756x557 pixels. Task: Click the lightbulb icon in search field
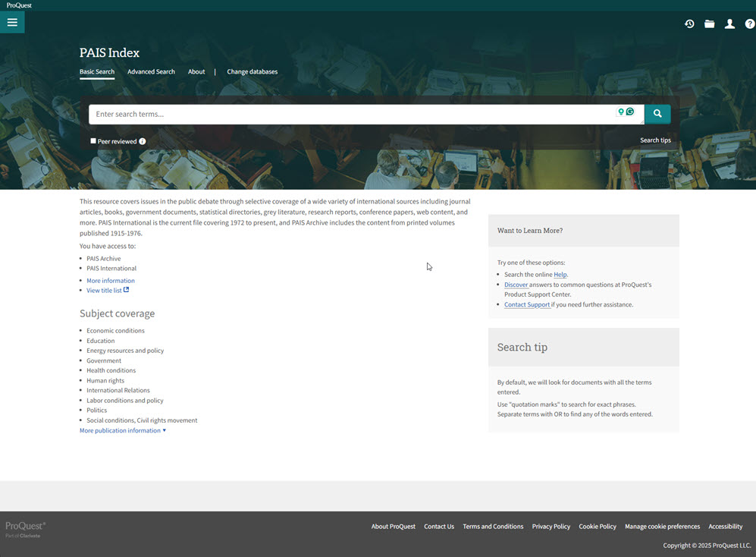point(621,112)
